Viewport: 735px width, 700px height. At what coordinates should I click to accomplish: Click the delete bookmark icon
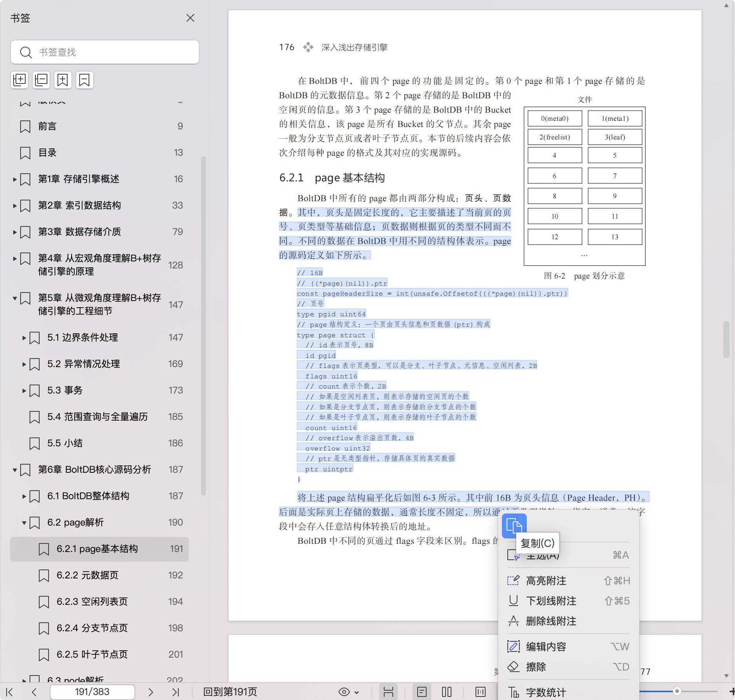point(84,80)
